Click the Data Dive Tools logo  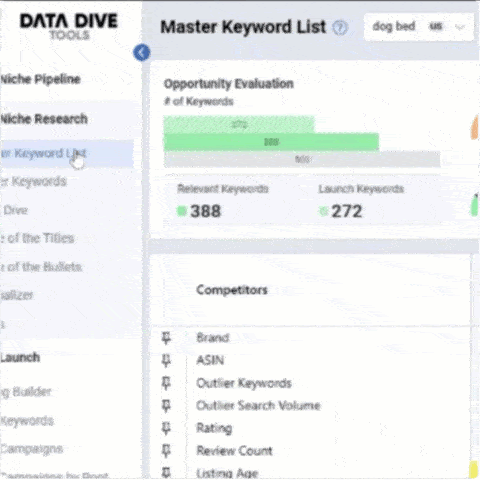(x=69, y=26)
